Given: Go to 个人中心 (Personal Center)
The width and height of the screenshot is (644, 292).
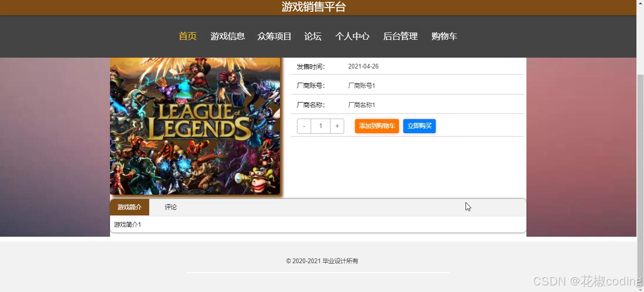Looking at the screenshot, I should (x=352, y=36).
